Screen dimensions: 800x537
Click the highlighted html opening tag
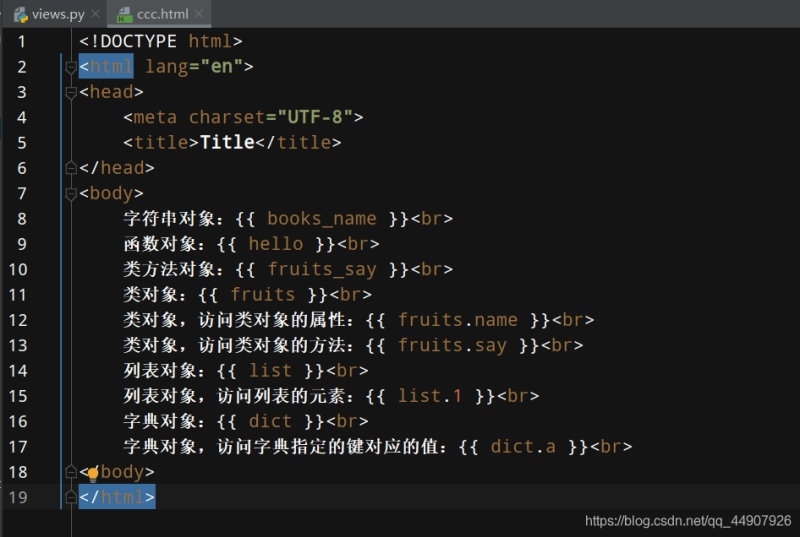[106, 67]
